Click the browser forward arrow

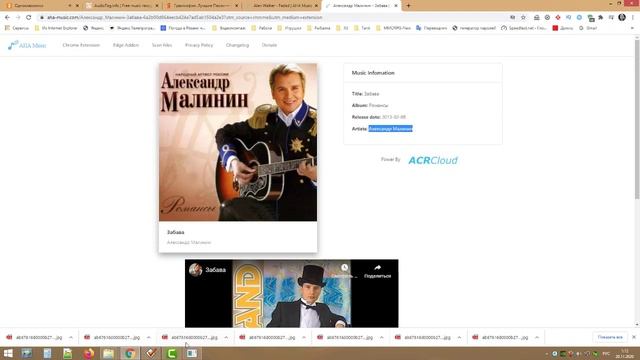pos(18,18)
